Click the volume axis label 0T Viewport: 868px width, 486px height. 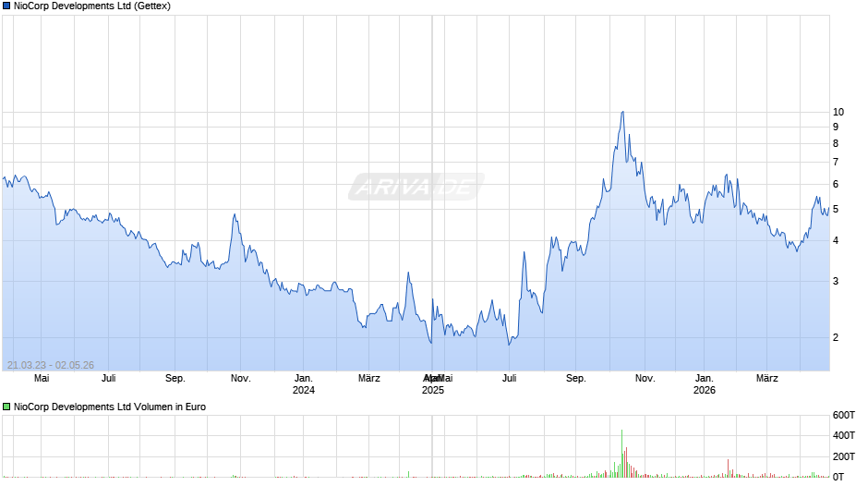point(838,477)
